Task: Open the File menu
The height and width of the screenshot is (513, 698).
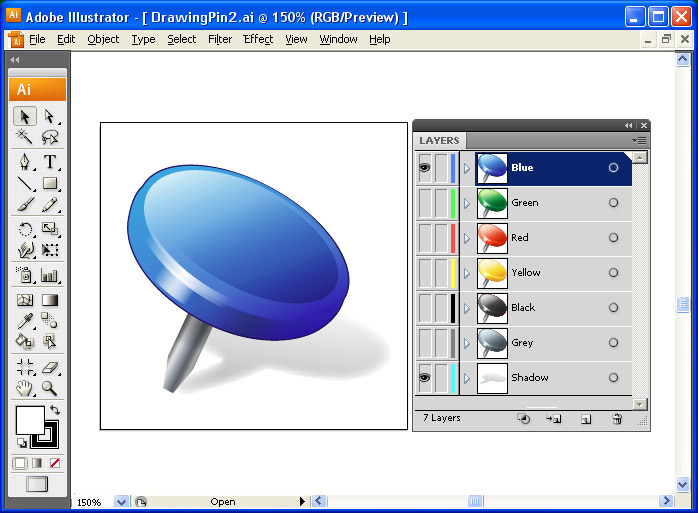Action: pos(37,39)
